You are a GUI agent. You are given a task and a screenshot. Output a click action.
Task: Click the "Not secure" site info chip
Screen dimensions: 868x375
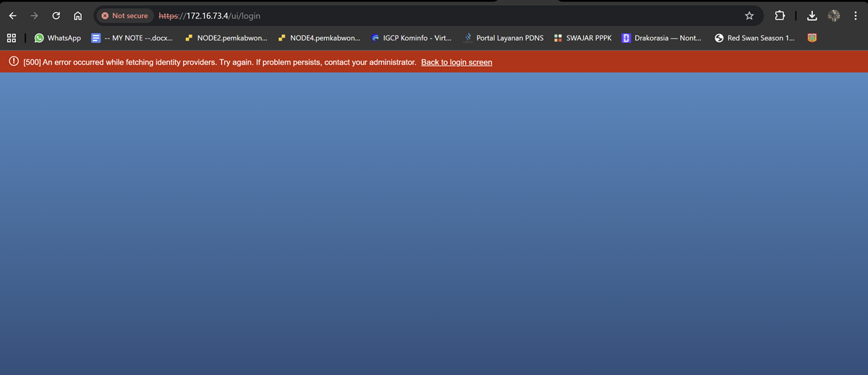(x=124, y=16)
